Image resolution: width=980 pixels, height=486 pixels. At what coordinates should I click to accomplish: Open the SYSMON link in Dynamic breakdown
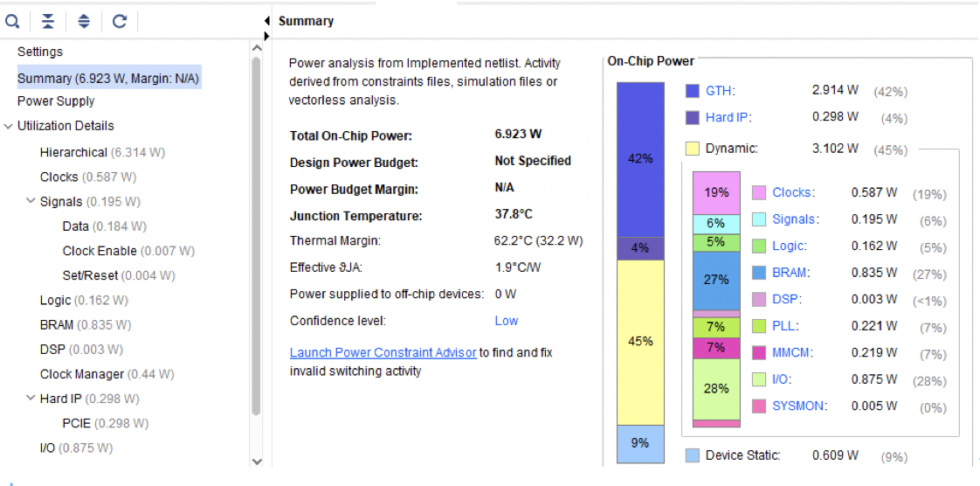pyautogui.click(x=798, y=406)
